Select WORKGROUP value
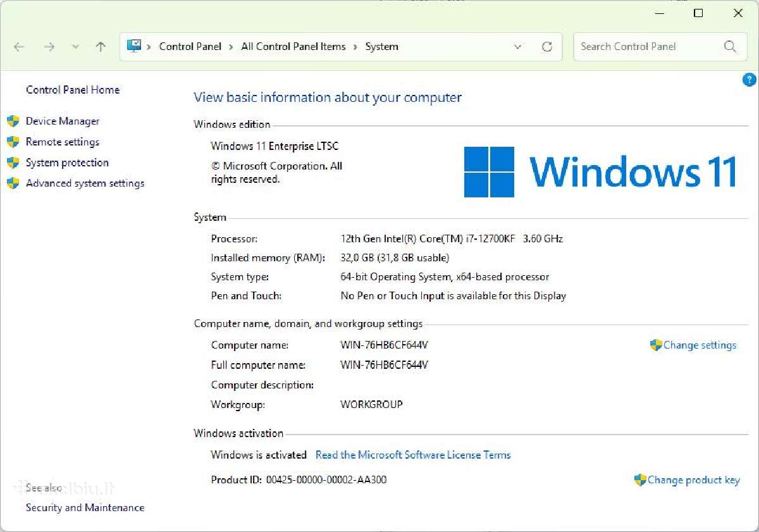 tap(371, 404)
